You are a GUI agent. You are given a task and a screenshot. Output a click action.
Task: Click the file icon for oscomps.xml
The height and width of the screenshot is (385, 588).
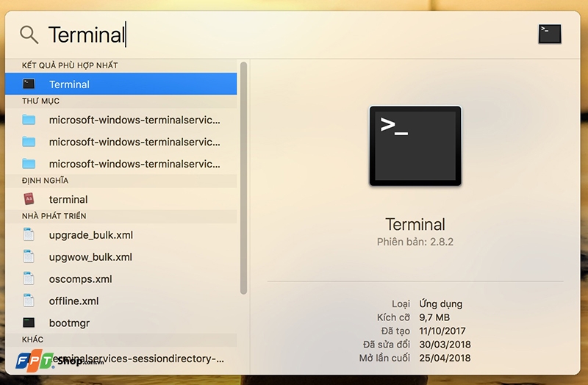(x=29, y=279)
